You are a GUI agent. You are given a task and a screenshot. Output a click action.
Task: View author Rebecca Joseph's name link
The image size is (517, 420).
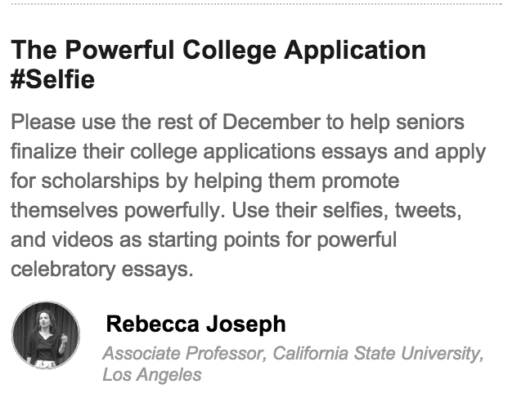coord(196,324)
